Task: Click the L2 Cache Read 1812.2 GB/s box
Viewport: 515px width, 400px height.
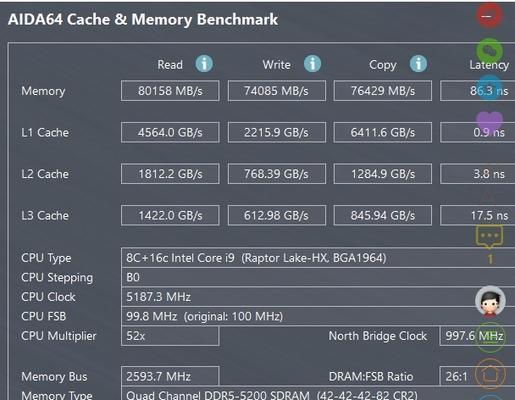Action: (x=170, y=174)
